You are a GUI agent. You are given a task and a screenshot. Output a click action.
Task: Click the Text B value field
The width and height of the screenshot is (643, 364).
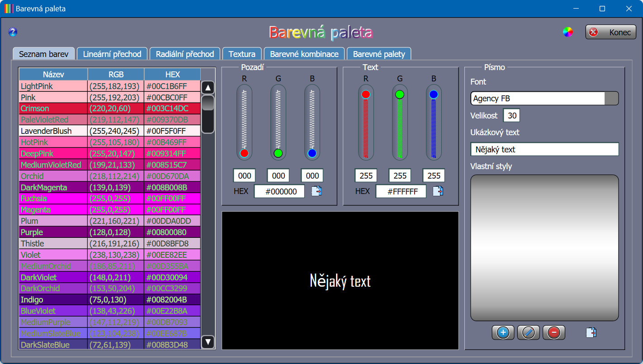pos(434,175)
